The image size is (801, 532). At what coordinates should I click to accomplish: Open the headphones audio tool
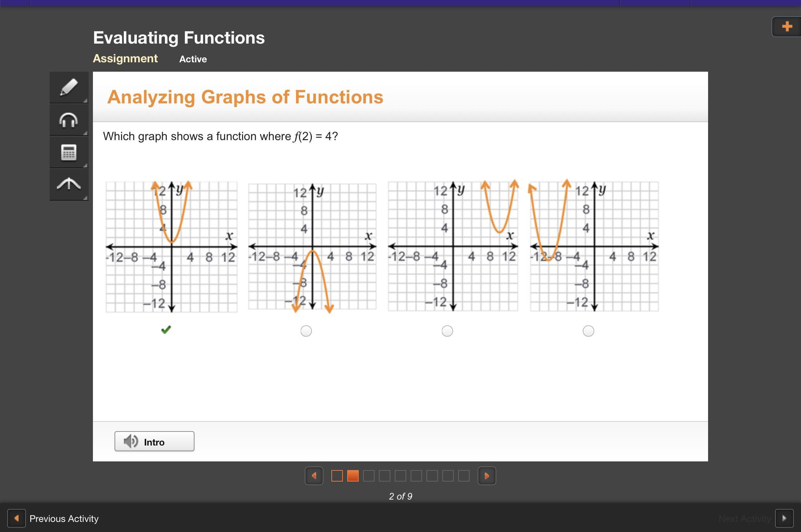pyautogui.click(x=69, y=120)
